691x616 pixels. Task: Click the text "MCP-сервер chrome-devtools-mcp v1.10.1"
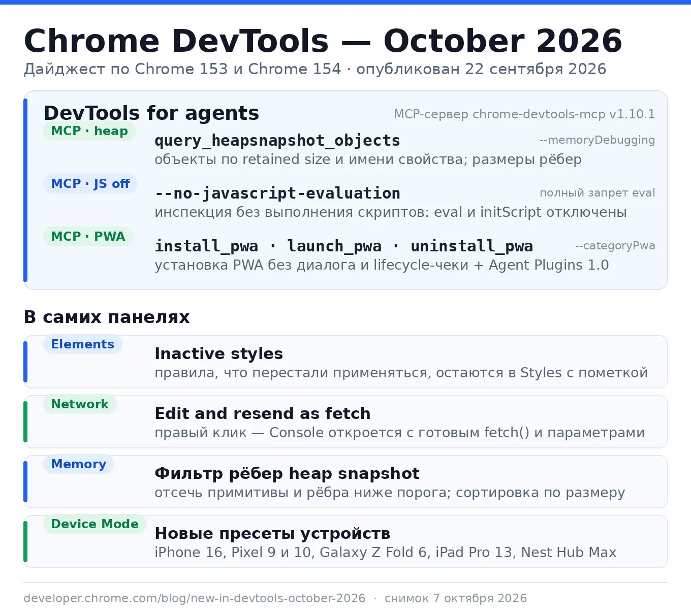coord(524,114)
